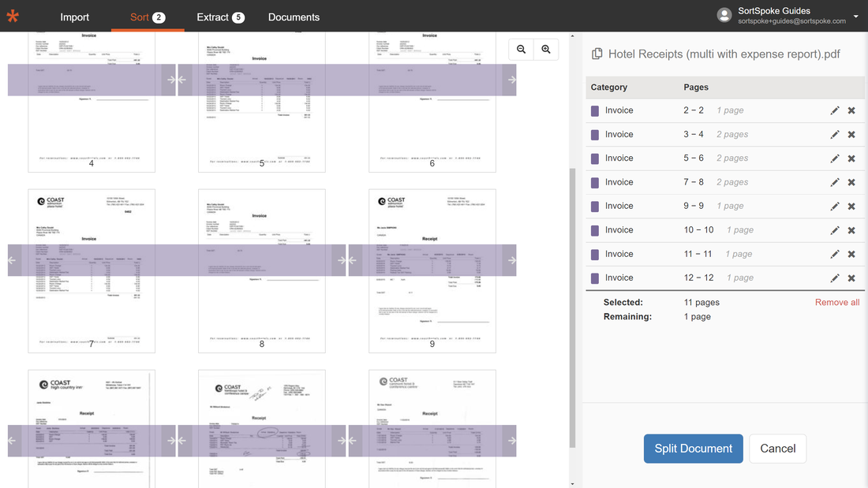Remove the Invoice 11 – 11 row

(x=851, y=254)
